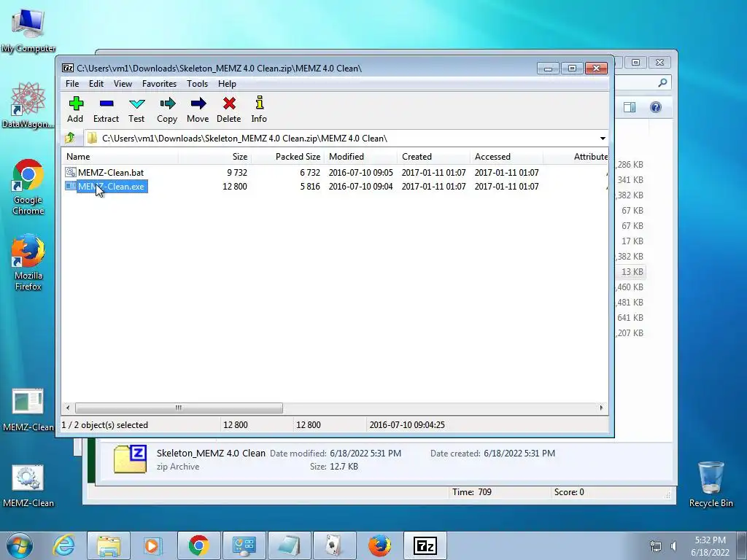Screen dimensions: 747x560
Task: Go up one folder level icon
Action: pyautogui.click(x=70, y=138)
